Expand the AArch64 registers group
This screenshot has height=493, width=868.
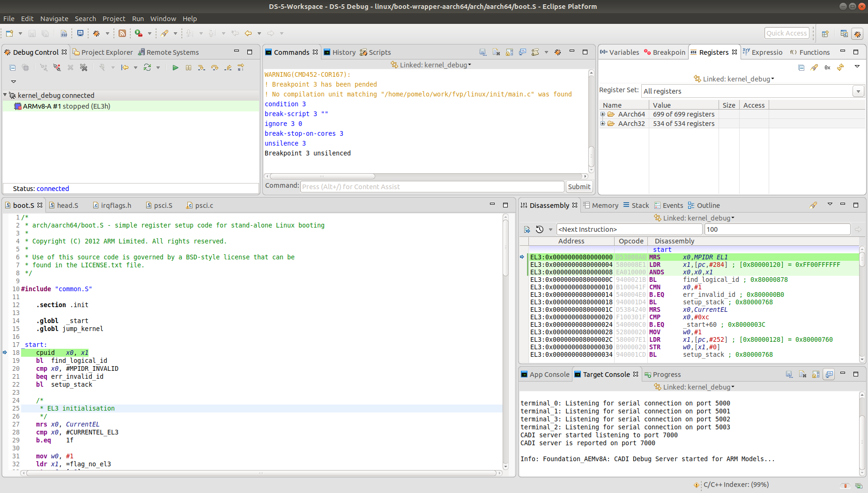click(x=602, y=114)
